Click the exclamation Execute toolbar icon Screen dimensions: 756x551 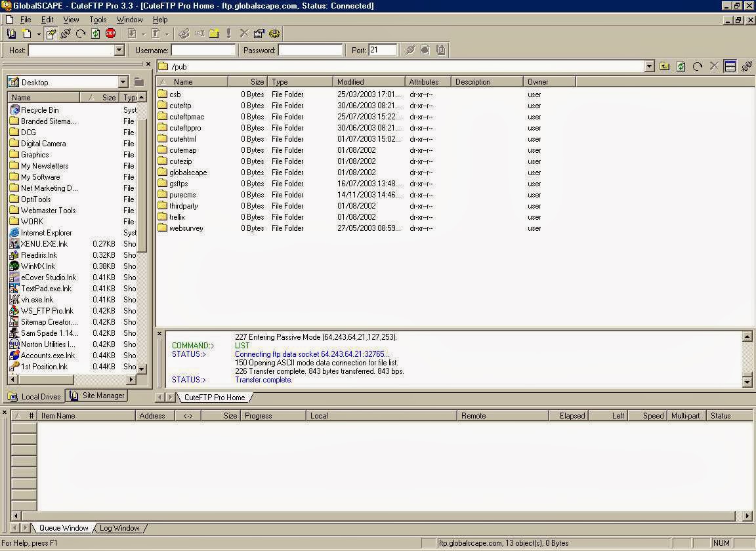tap(228, 33)
